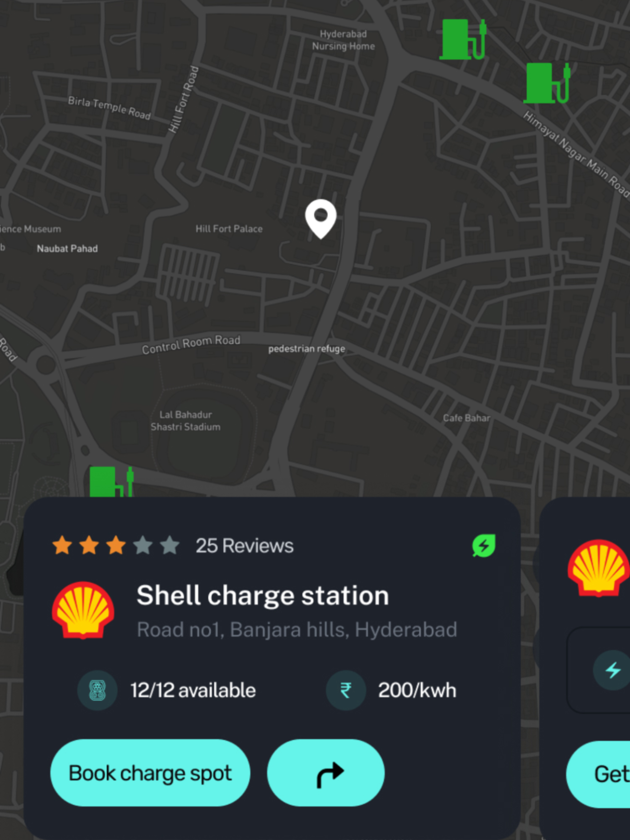
Task: Click the third orange rating star
Action: (x=116, y=545)
